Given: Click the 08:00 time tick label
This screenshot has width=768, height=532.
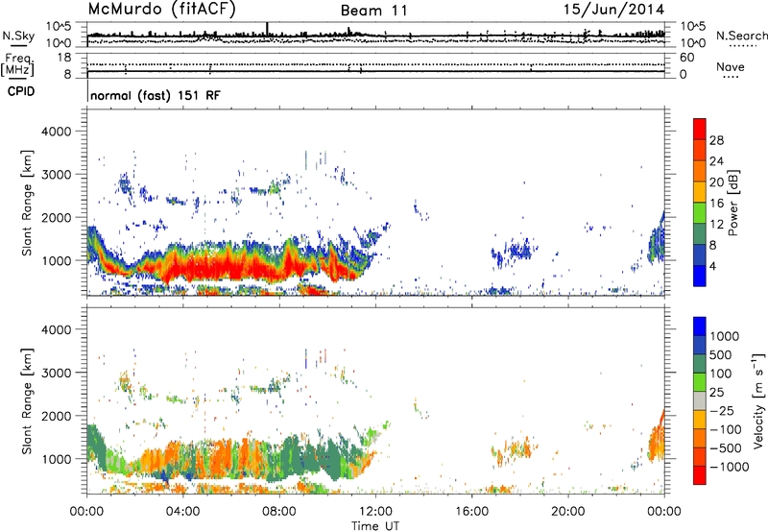Looking at the screenshot, I should pyautogui.click(x=279, y=512).
